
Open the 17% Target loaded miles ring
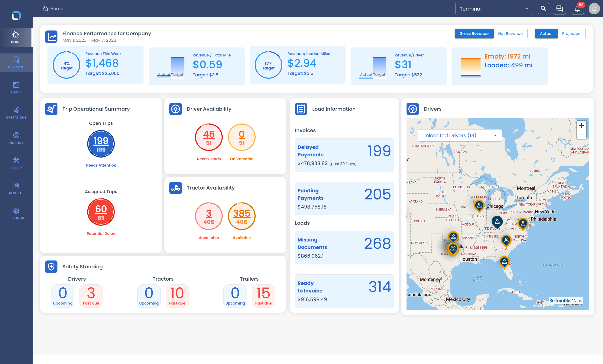268,65
